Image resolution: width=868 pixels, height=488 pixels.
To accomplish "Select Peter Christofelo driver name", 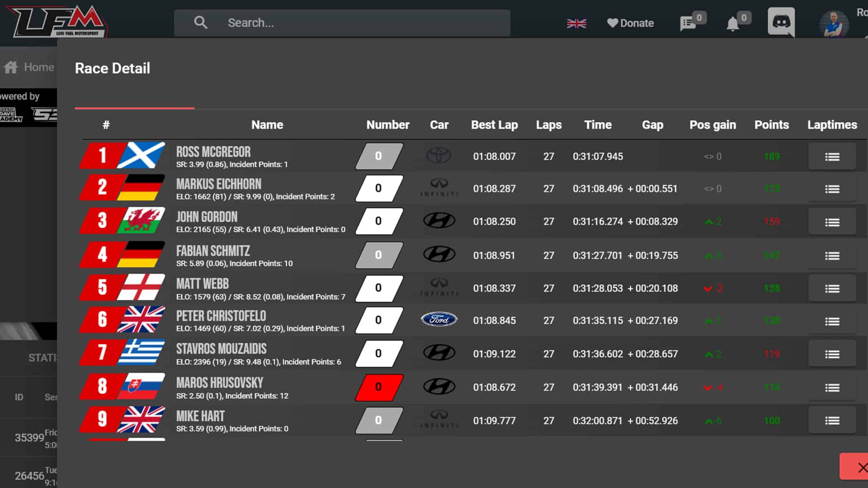I will click(221, 316).
